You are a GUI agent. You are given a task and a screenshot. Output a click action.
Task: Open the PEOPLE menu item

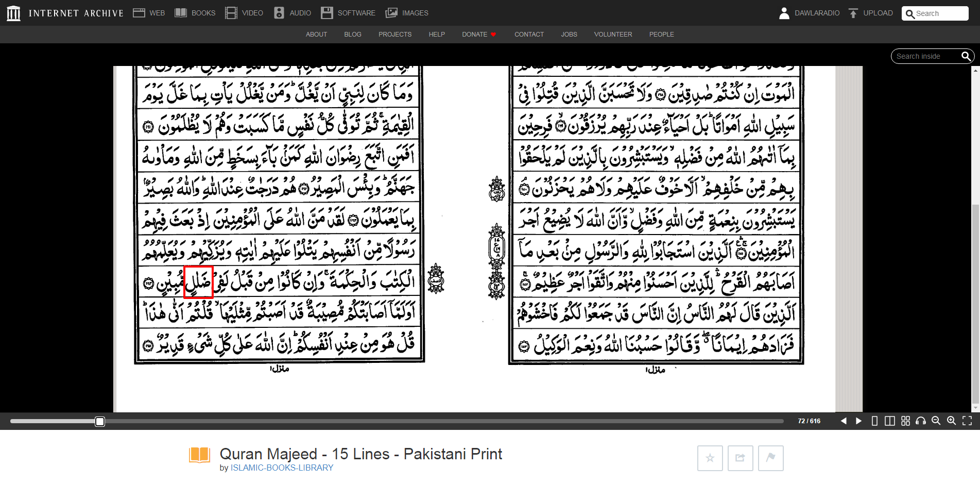661,35
